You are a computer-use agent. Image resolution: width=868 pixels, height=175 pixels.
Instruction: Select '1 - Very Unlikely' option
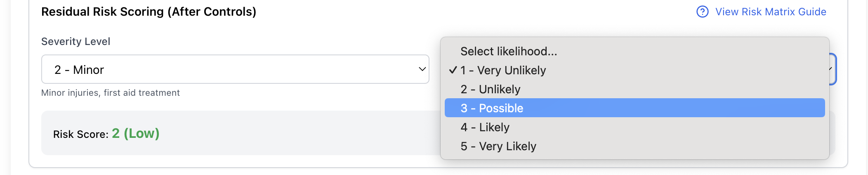click(503, 70)
